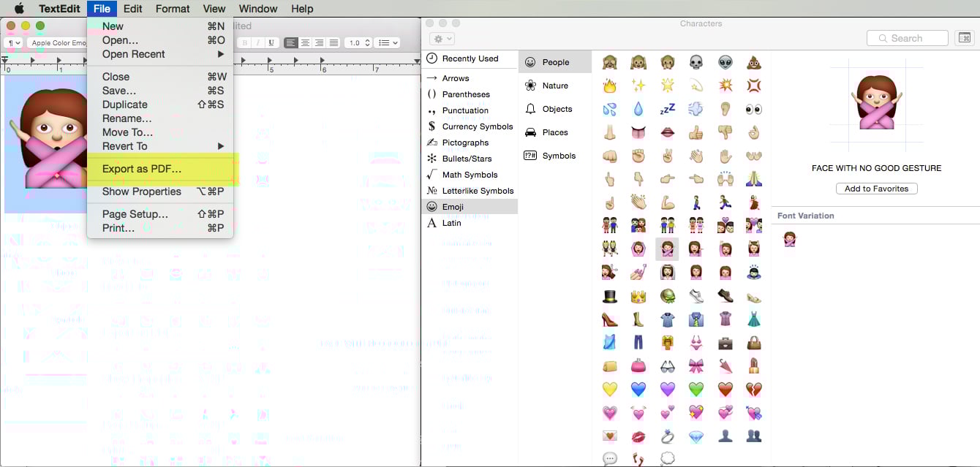Image resolution: width=980 pixels, height=467 pixels.
Task: Open the Apple Color Emoji font dropdown
Action: tap(57, 43)
